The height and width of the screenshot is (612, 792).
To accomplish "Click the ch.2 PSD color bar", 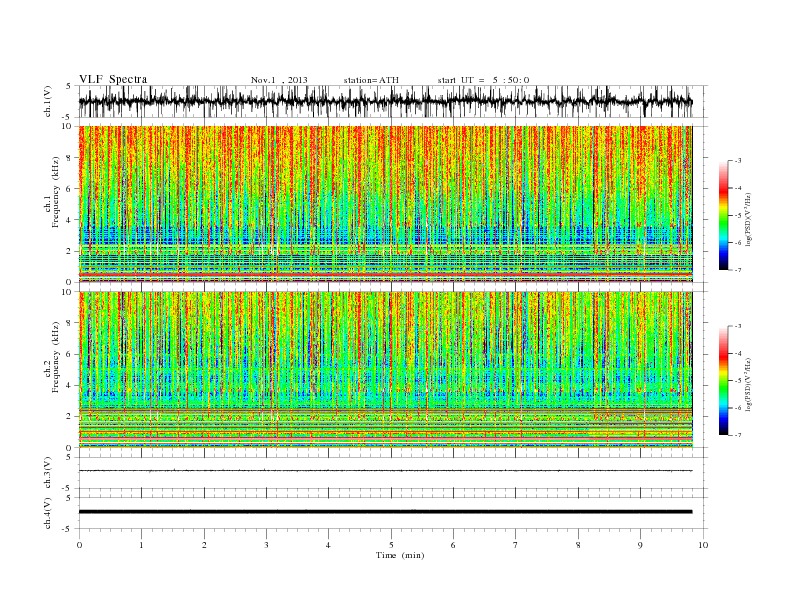I will pyautogui.click(x=723, y=381).
